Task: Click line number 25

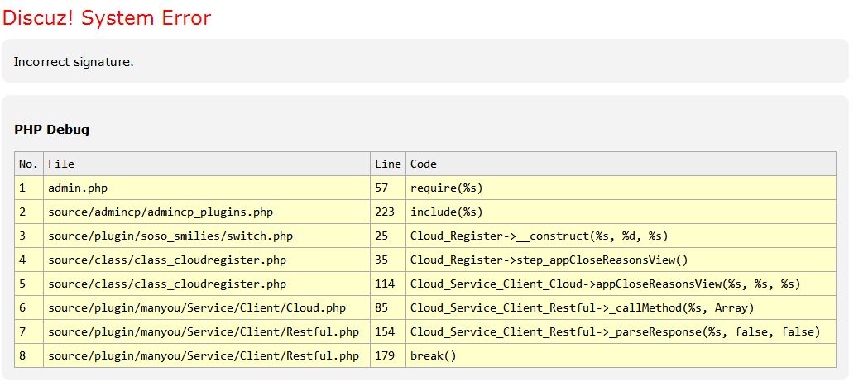Action: [x=387, y=236]
